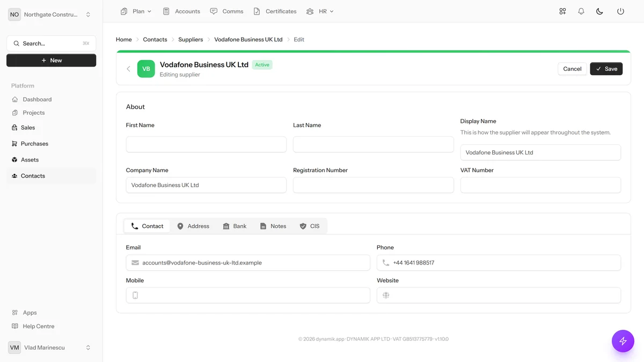Open Purchases in sidebar

pos(51,144)
